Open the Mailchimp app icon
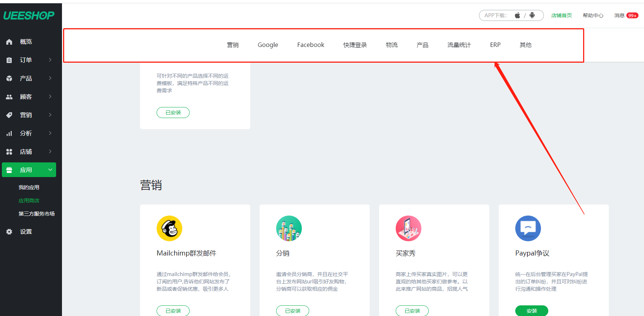Viewport: 644px width, 316px height. (169, 228)
